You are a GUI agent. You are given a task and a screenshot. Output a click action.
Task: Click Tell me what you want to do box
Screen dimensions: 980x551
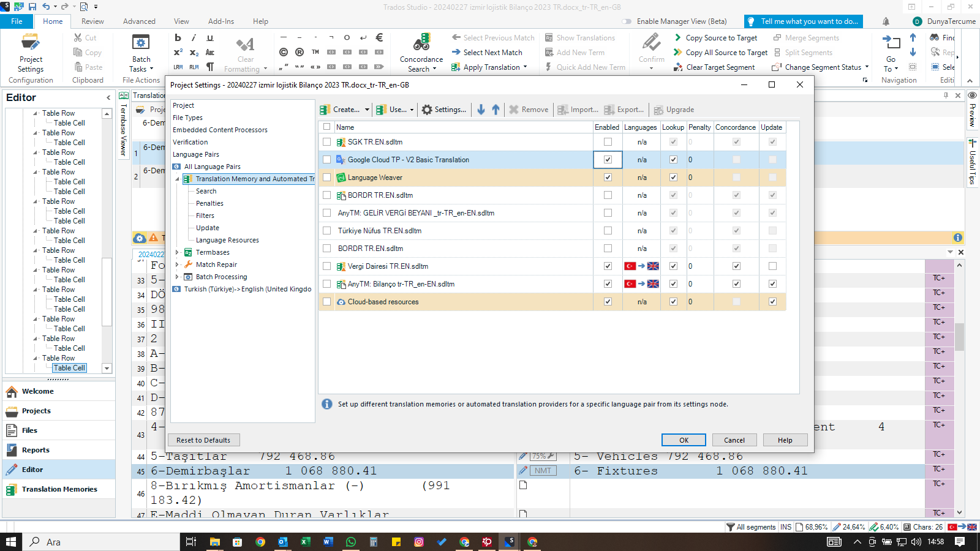tap(804, 21)
